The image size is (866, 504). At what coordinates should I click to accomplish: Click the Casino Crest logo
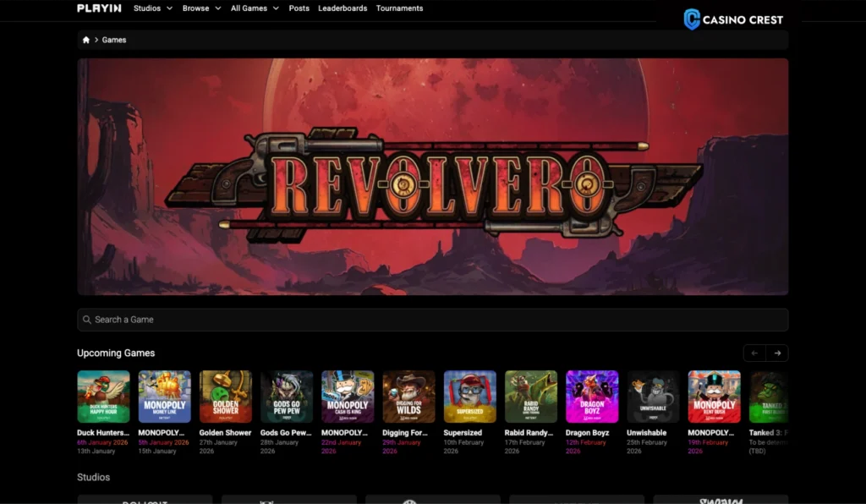[x=733, y=19]
